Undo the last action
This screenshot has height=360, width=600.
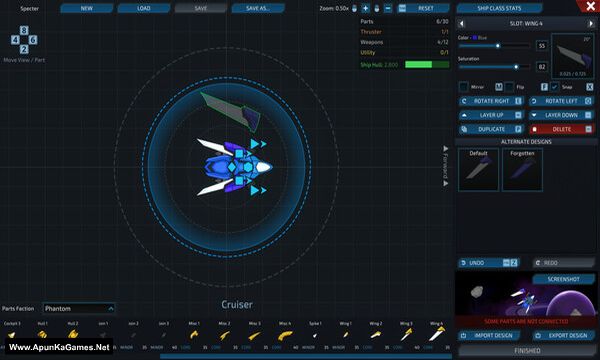489,263
